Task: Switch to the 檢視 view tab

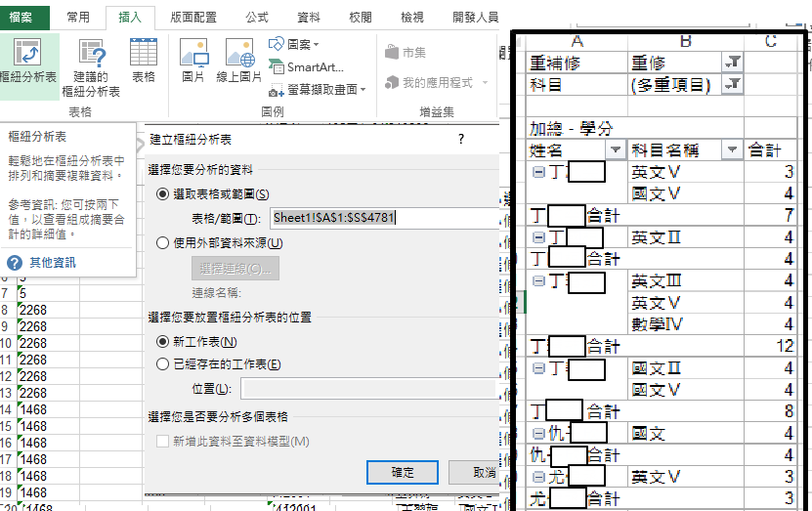Action: coord(412,18)
